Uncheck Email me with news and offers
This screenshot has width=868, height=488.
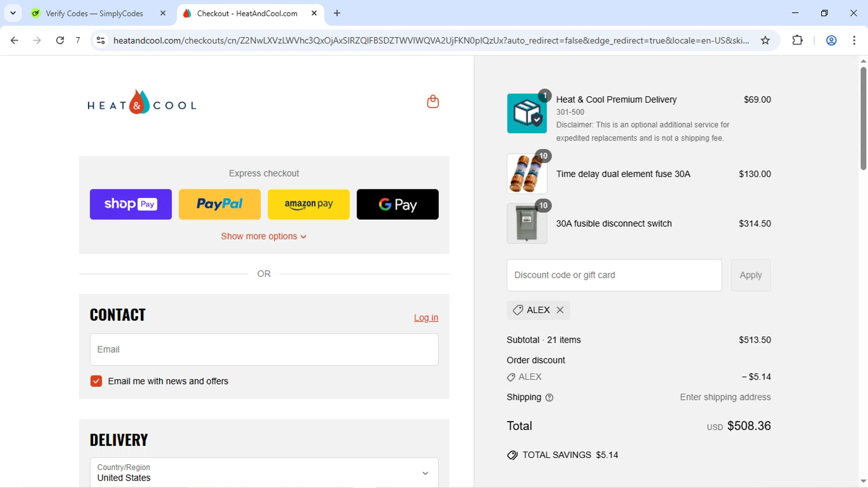(x=96, y=381)
